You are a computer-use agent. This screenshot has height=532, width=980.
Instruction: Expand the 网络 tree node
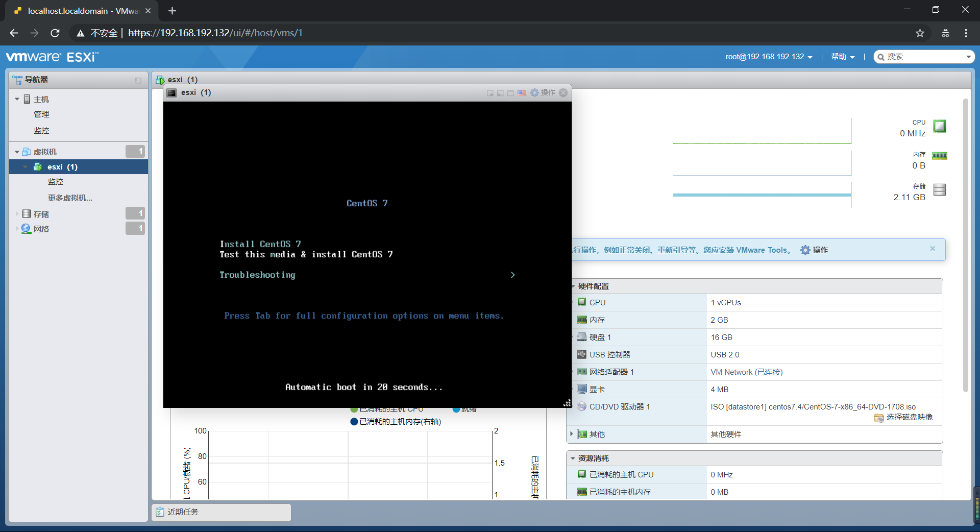17,229
